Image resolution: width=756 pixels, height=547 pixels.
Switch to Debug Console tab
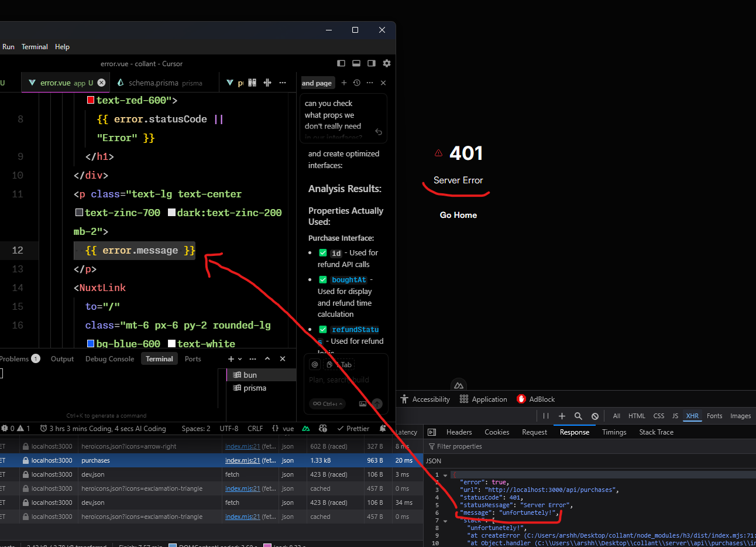(110, 359)
